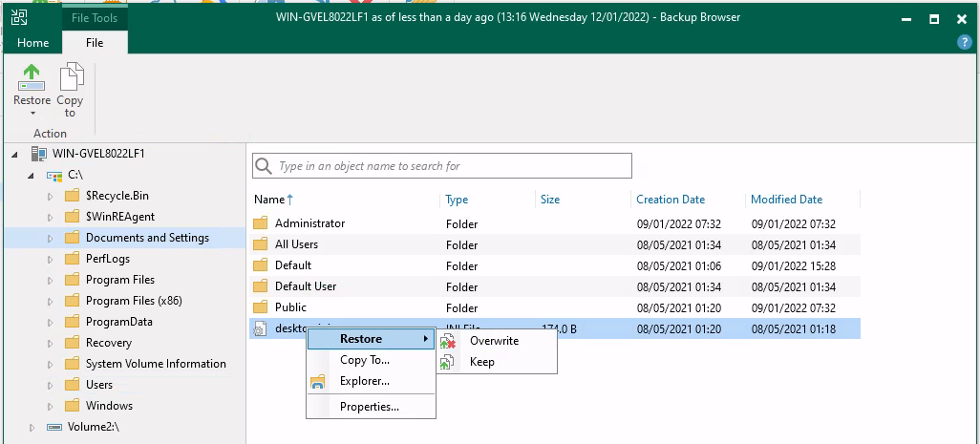Viewport: 980px width, 444px height.
Task: Select the All Users folder name
Action: pos(296,244)
